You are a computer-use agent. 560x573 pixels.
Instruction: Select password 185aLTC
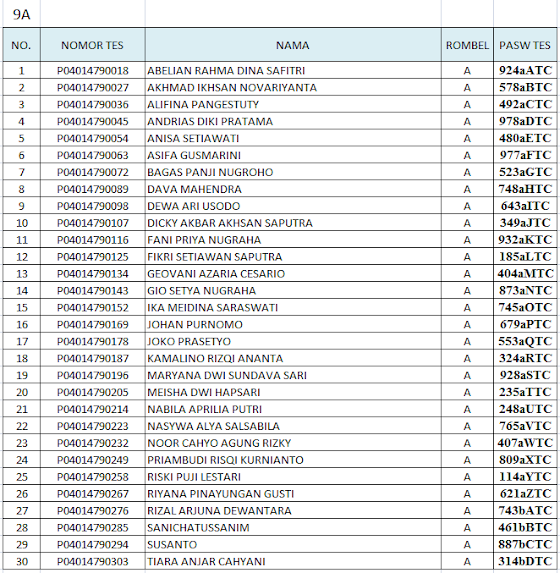(525, 257)
